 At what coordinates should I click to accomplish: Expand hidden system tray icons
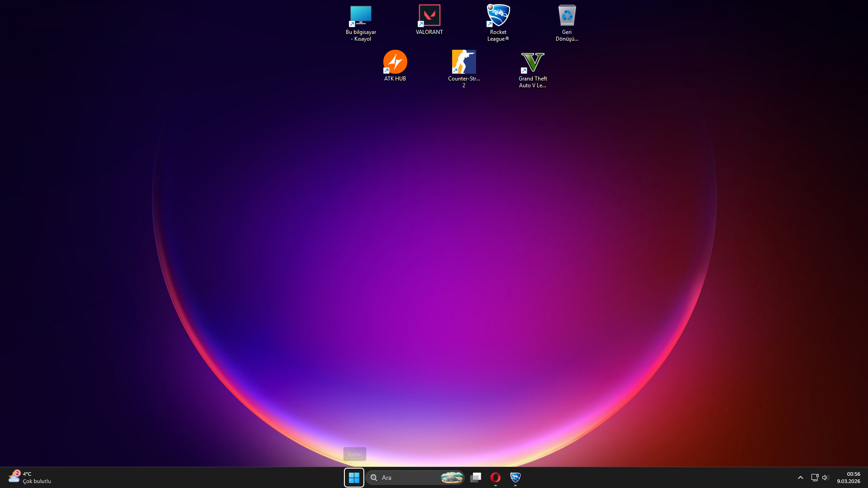801,478
